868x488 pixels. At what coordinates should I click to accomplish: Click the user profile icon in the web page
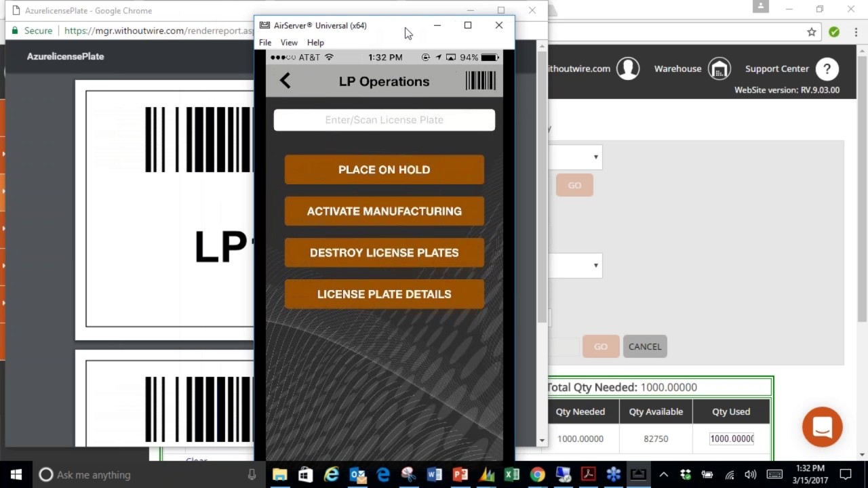tap(628, 68)
